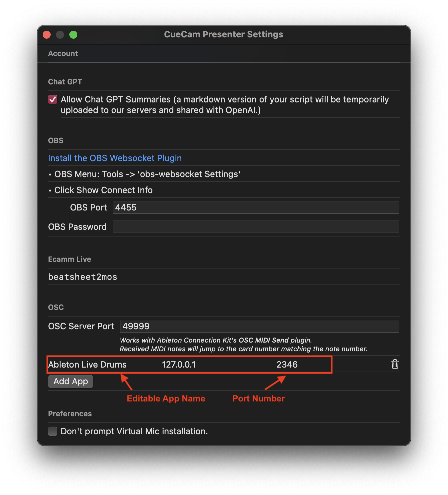
Task: Focus the OBS Password field
Action: click(256, 227)
